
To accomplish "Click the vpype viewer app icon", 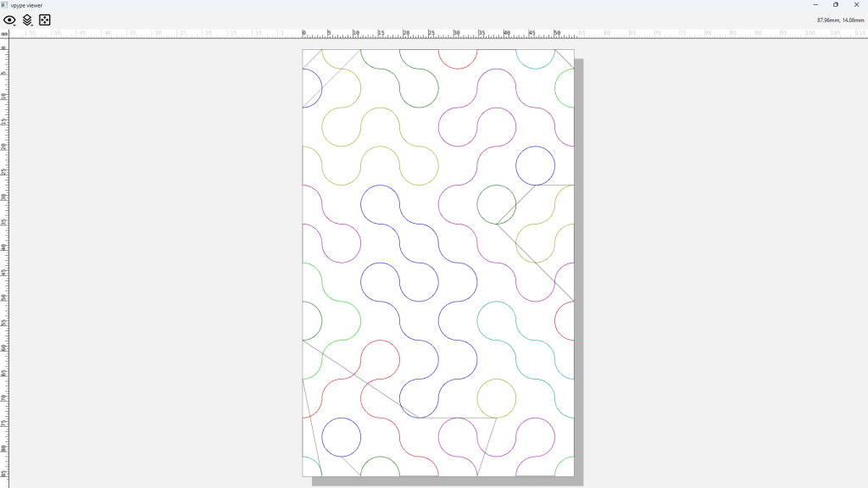I will [x=5, y=5].
